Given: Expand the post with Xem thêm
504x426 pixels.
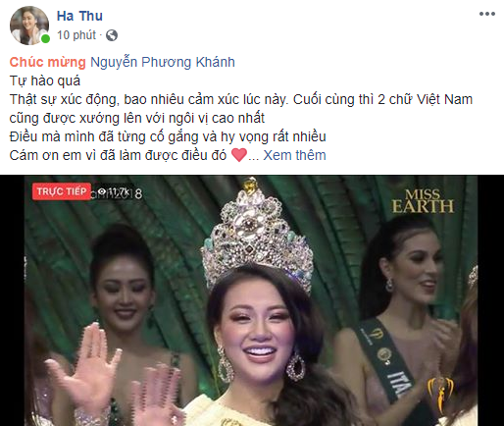Looking at the screenshot, I should tap(294, 155).
